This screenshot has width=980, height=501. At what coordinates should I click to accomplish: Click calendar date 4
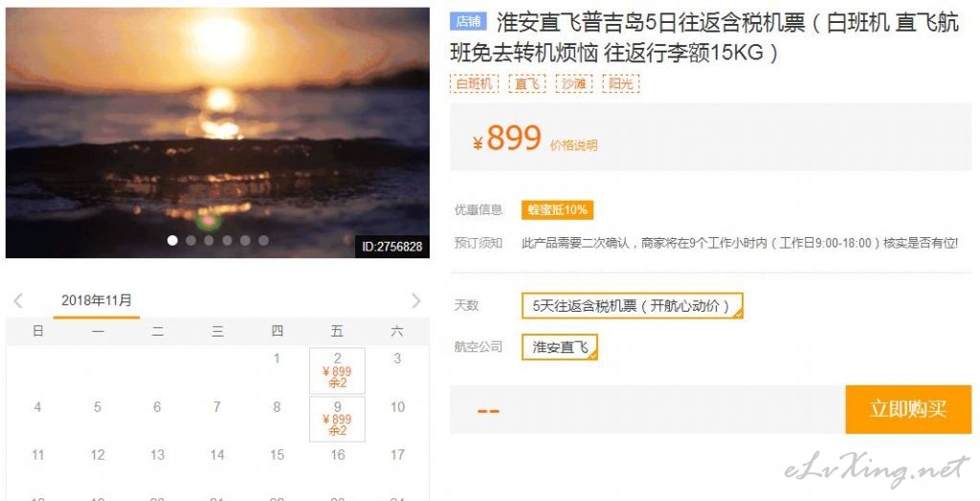tap(37, 407)
